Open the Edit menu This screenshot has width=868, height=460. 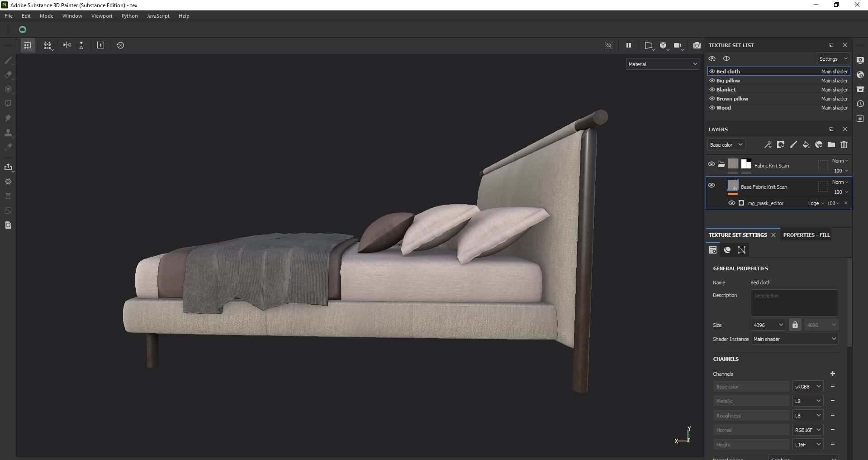point(26,16)
